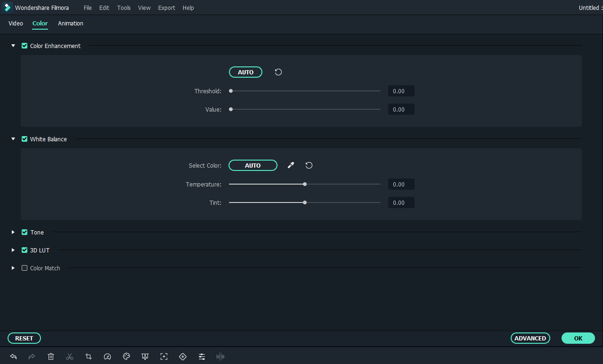Click the green screen presenter icon
This screenshot has width=603, height=364.
(145, 356)
